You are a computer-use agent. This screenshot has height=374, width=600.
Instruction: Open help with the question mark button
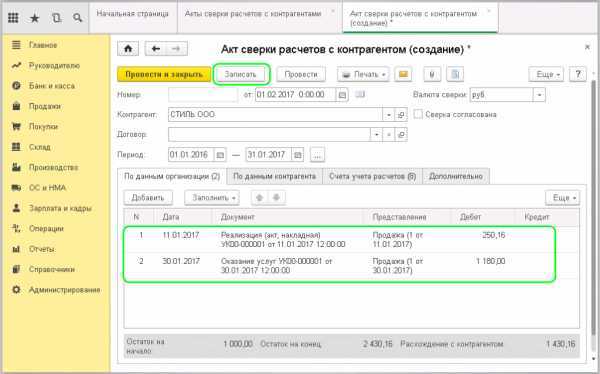point(578,74)
